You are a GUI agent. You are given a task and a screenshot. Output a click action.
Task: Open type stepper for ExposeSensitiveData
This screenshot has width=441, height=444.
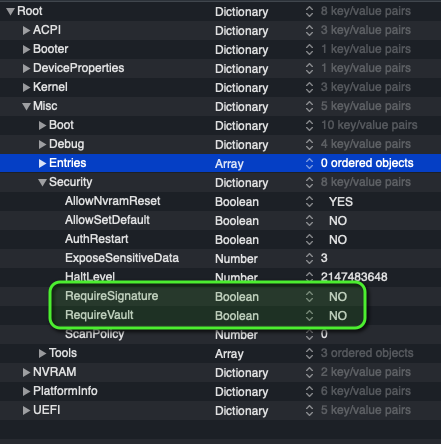pos(309,259)
